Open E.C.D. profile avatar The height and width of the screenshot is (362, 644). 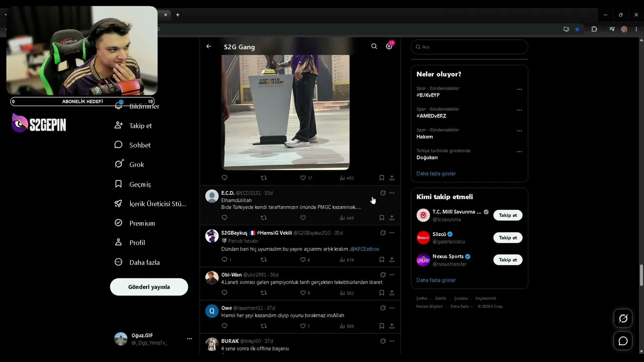(212, 196)
